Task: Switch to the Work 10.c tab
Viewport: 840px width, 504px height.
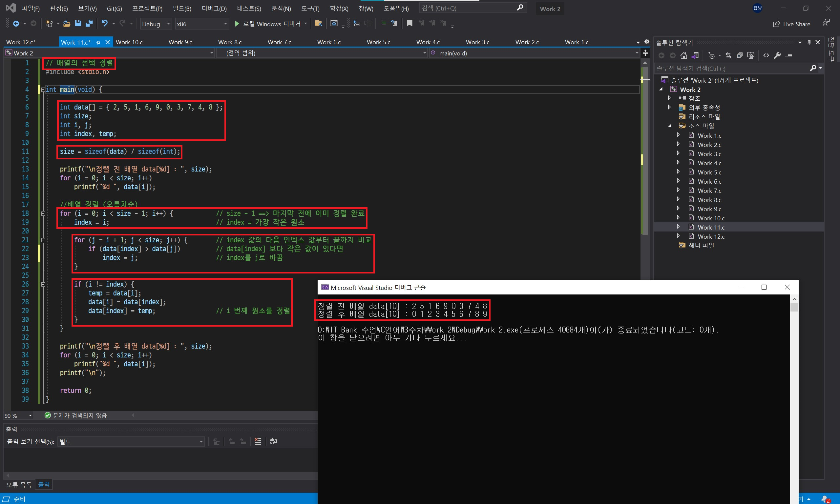Action: [x=129, y=42]
